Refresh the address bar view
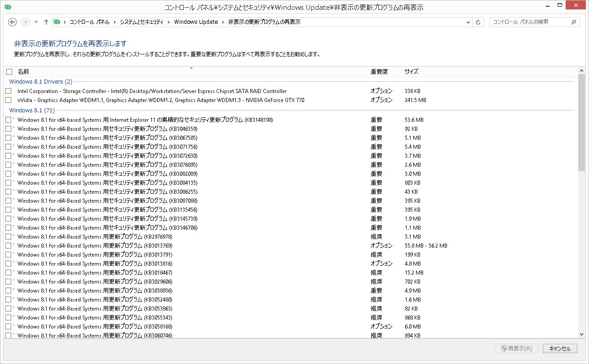This screenshot has width=589, height=364. pyautogui.click(x=478, y=22)
